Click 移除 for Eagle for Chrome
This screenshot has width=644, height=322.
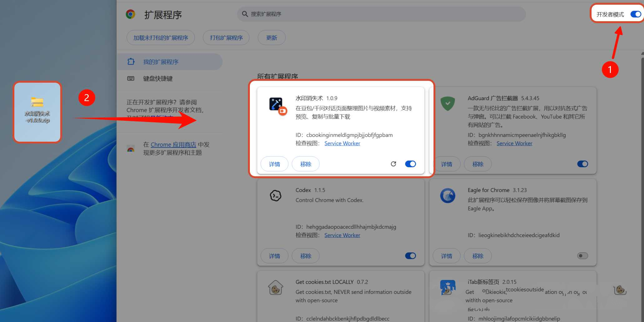tap(478, 256)
